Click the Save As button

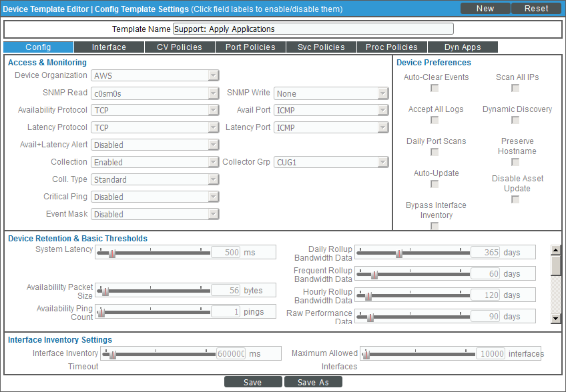pyautogui.click(x=313, y=382)
